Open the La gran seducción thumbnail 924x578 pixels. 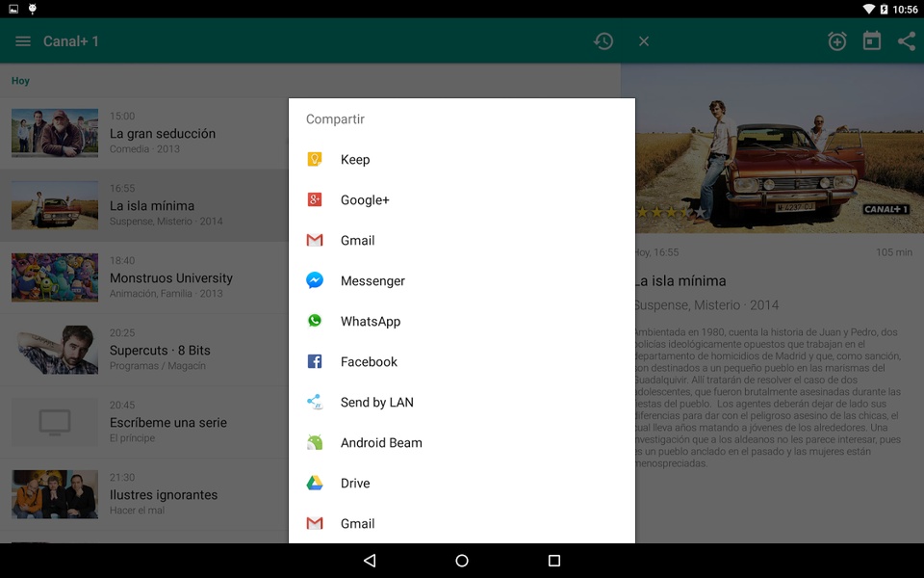coord(55,133)
